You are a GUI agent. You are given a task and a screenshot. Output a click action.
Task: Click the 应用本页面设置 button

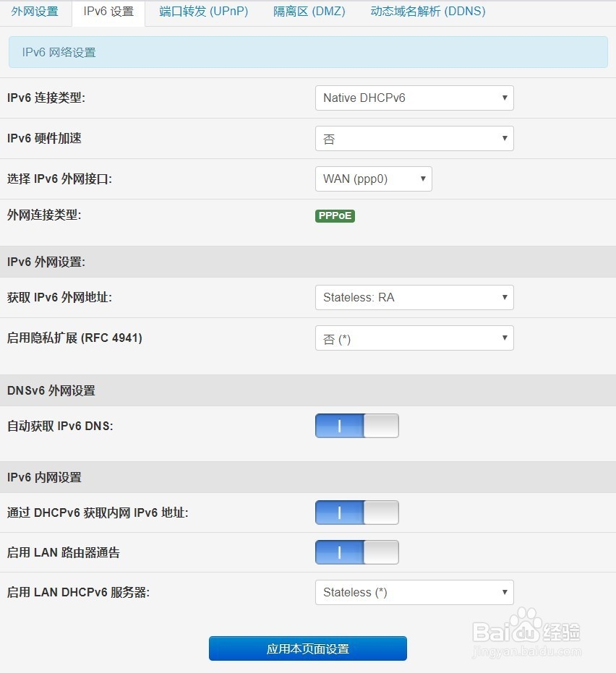(308, 648)
